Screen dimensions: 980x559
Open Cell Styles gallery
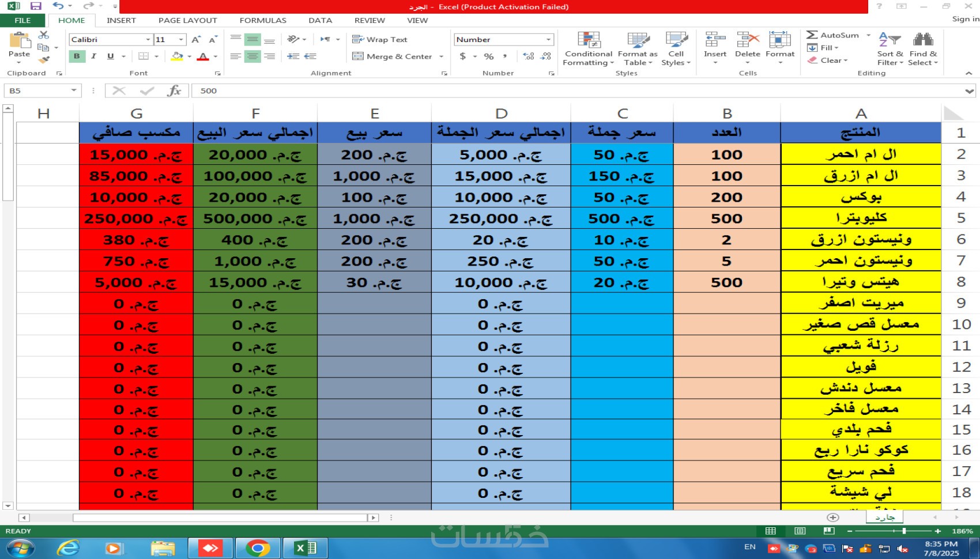coord(676,49)
